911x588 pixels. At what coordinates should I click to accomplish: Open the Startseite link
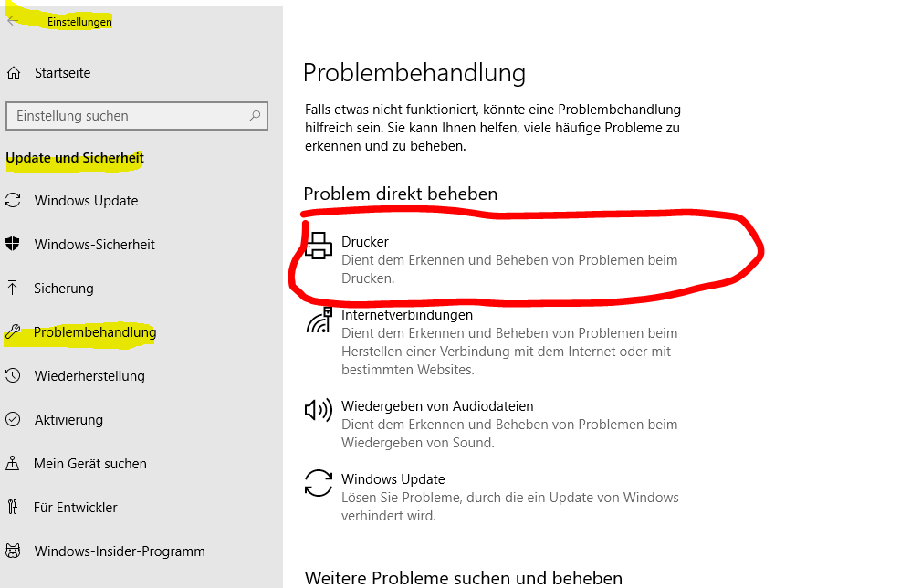click(x=63, y=73)
